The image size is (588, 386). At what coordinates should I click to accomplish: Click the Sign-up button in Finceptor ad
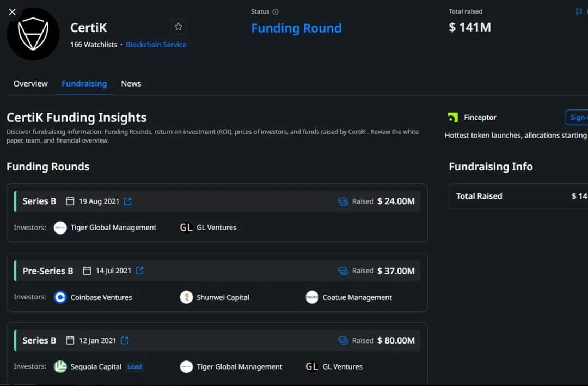click(577, 118)
